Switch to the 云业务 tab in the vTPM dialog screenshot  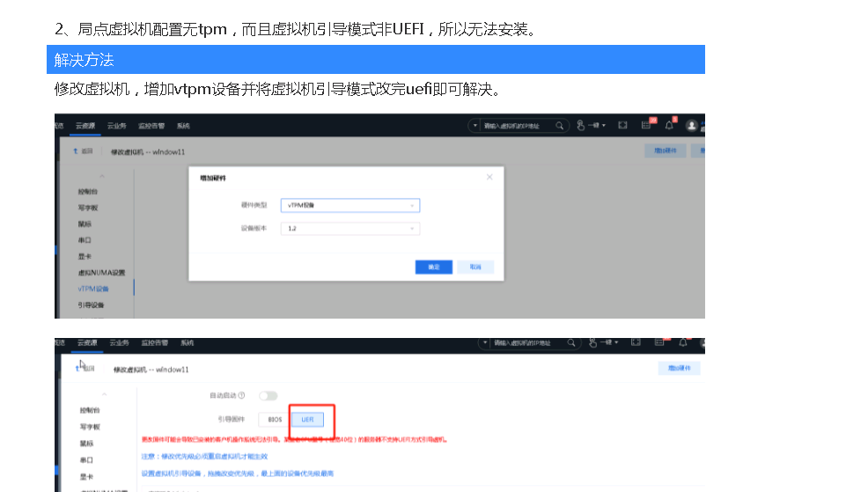tap(117, 126)
